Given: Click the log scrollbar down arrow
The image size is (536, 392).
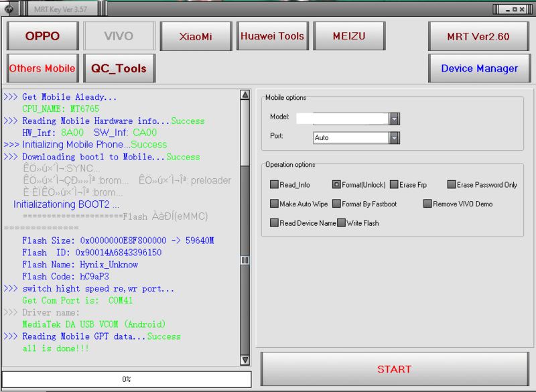Looking at the screenshot, I should click(x=245, y=361).
